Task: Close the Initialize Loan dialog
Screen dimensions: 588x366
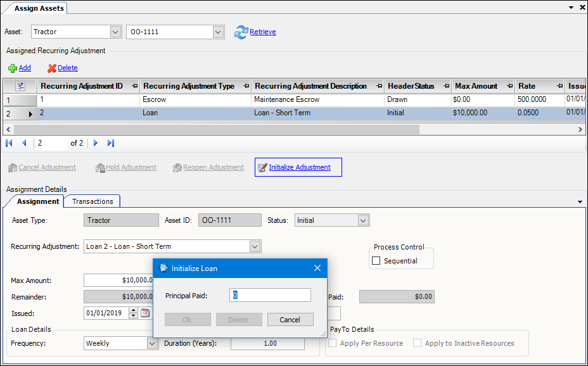Action: (x=317, y=268)
